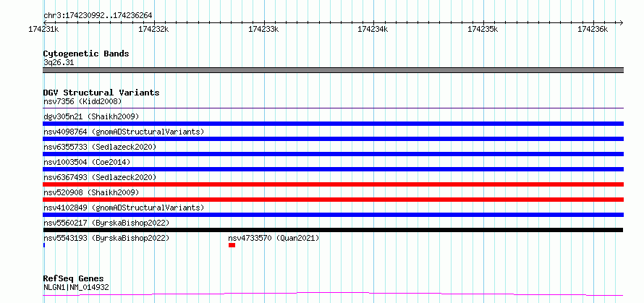
Task: Open nsv4098764 (gnomADStructuralVariants) label
Action: coord(124,132)
